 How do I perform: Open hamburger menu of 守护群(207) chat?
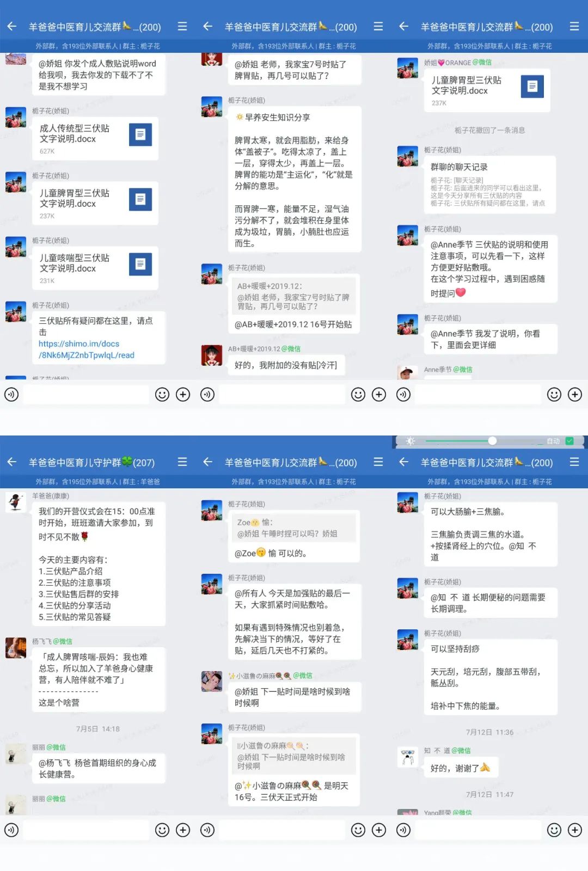[x=182, y=462]
